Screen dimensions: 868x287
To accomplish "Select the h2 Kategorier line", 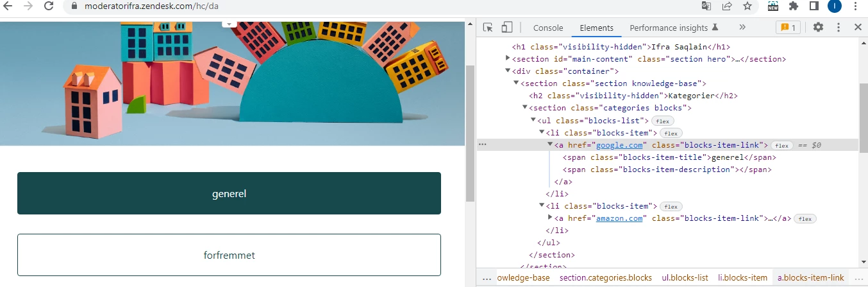I will (633, 96).
